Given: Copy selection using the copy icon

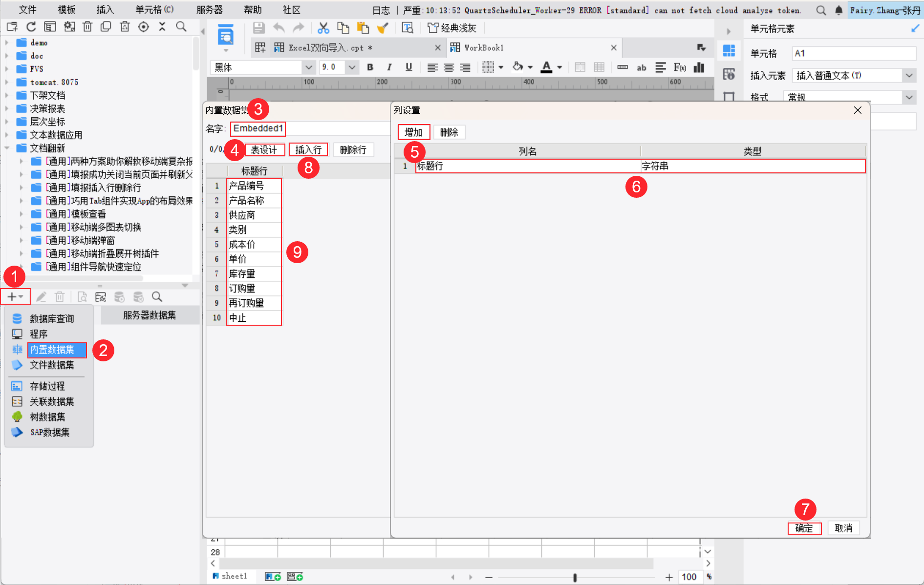Looking at the screenshot, I should click(x=343, y=28).
